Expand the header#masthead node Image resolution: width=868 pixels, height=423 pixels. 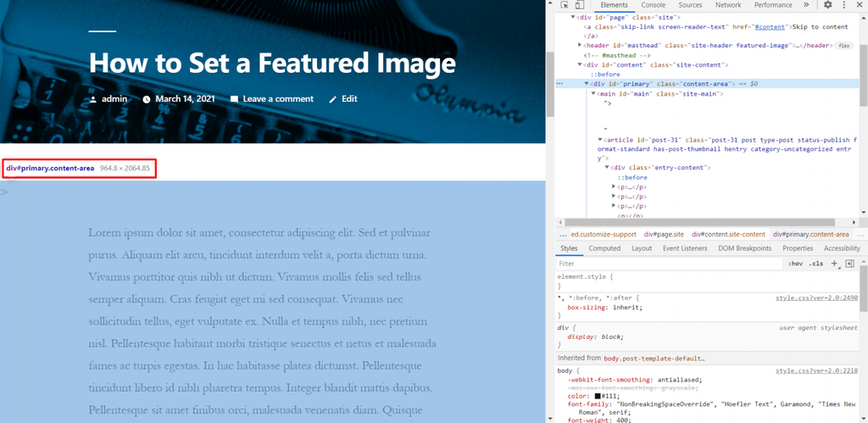point(580,45)
